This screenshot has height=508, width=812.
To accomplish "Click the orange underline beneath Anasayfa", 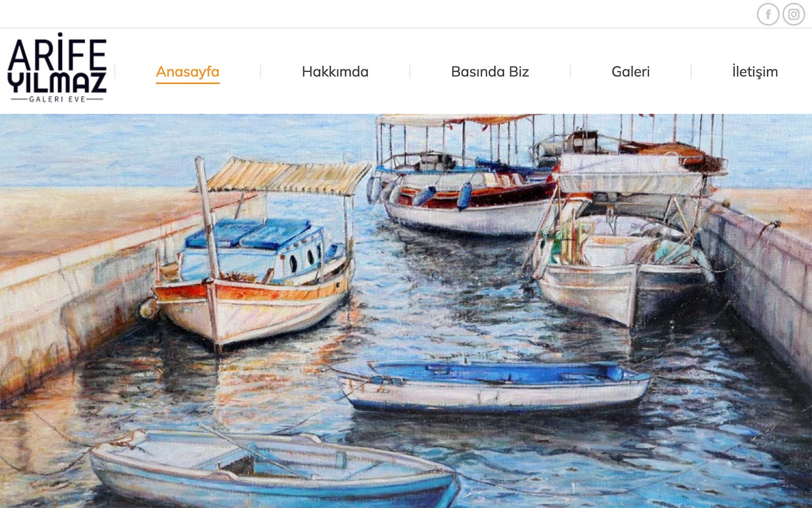I will tap(188, 82).
